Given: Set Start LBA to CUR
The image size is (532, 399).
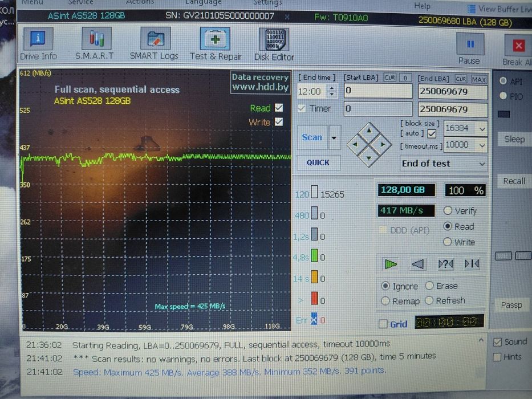Looking at the screenshot, I should coord(389,78).
